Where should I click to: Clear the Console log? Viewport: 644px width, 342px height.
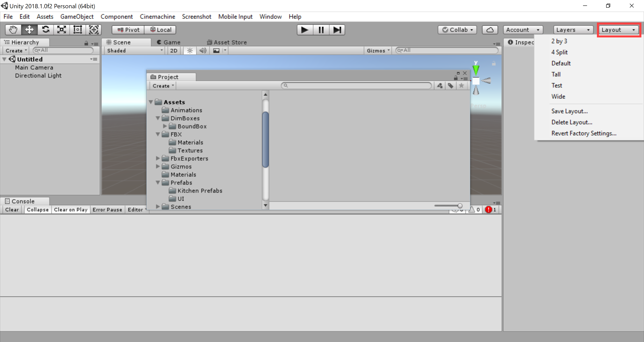pos(12,210)
